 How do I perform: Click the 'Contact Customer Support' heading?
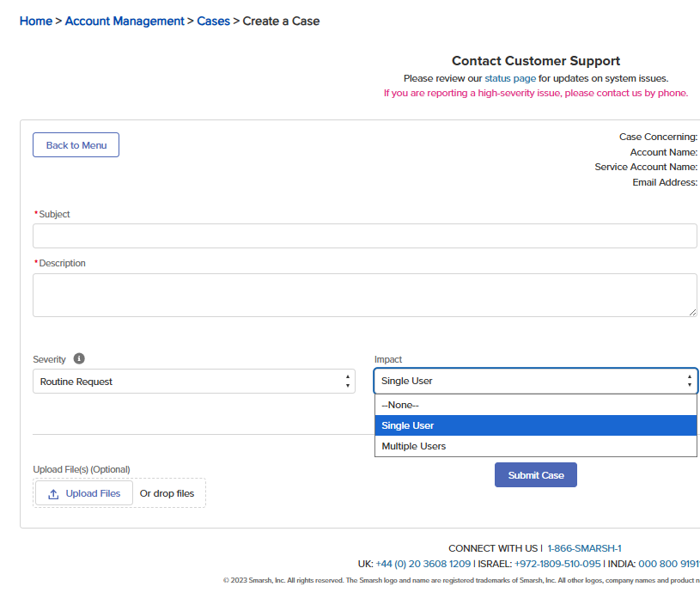click(536, 61)
